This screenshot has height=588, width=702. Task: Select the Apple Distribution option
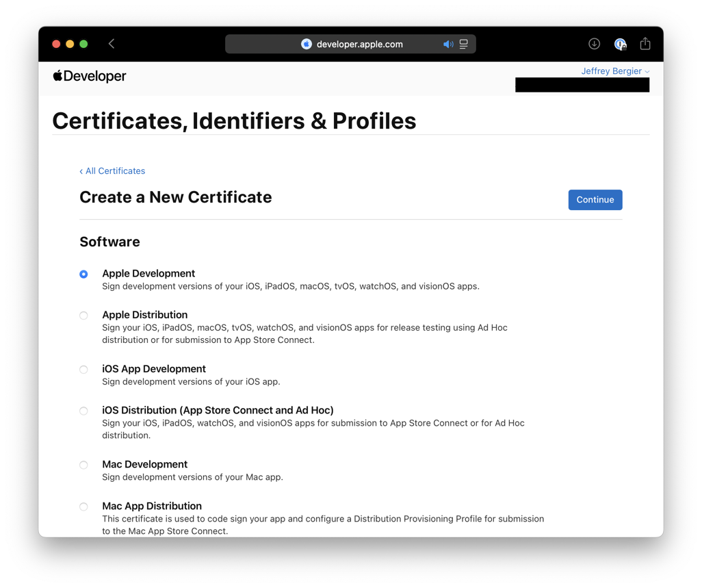coord(83,316)
